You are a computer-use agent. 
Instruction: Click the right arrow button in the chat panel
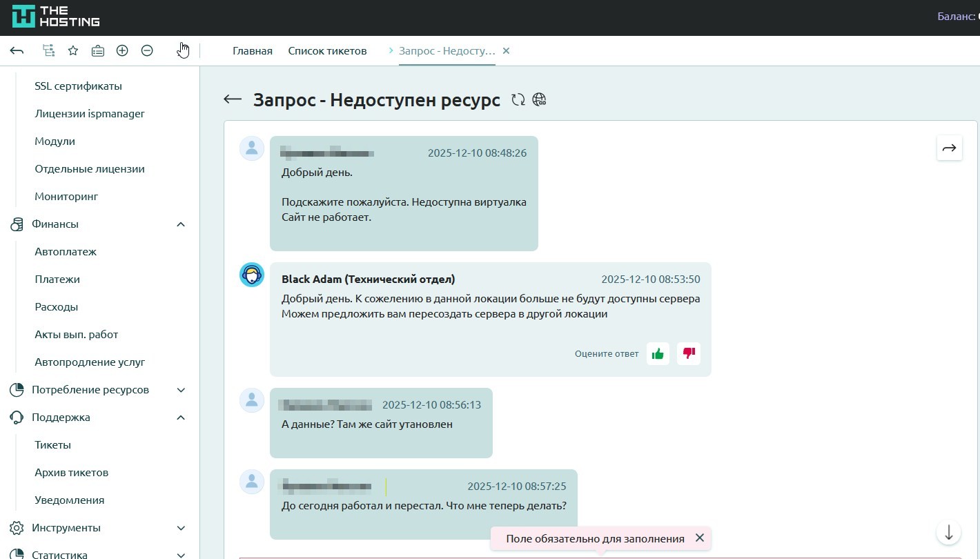[949, 148]
